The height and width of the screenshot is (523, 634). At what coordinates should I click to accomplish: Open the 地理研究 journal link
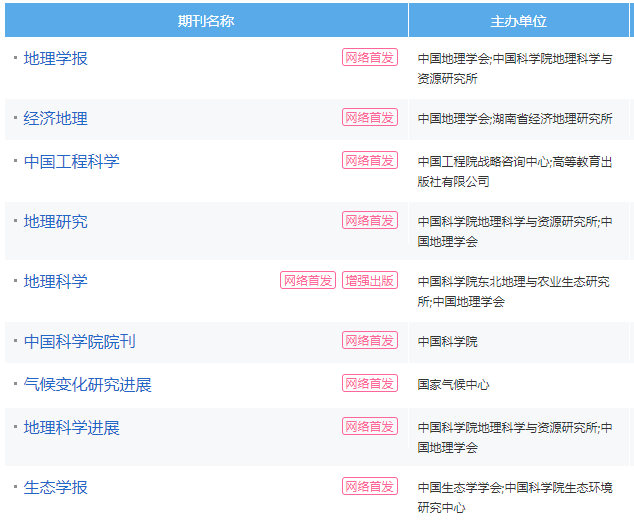click(x=55, y=221)
